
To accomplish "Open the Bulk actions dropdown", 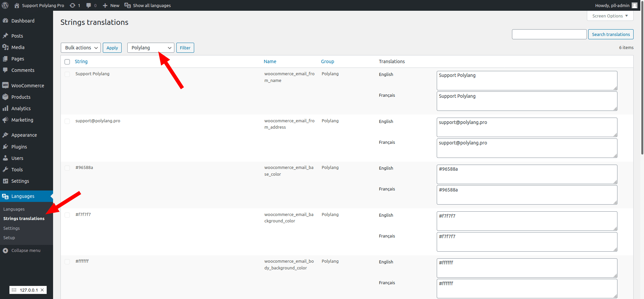I will pyautogui.click(x=81, y=48).
